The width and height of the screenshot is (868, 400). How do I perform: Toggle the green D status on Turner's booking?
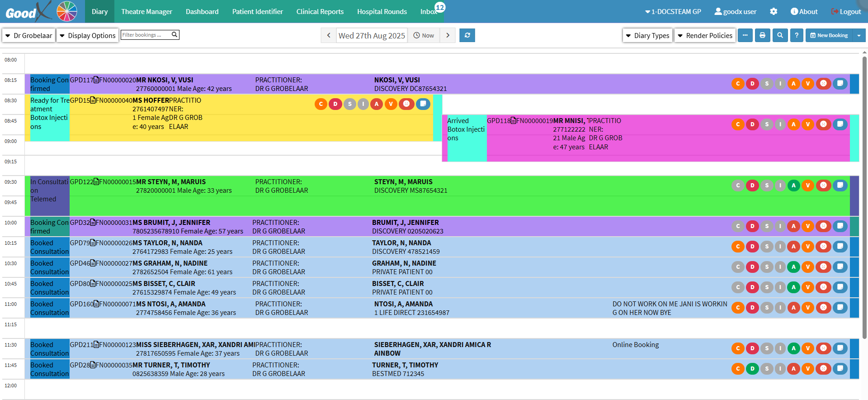click(x=752, y=368)
